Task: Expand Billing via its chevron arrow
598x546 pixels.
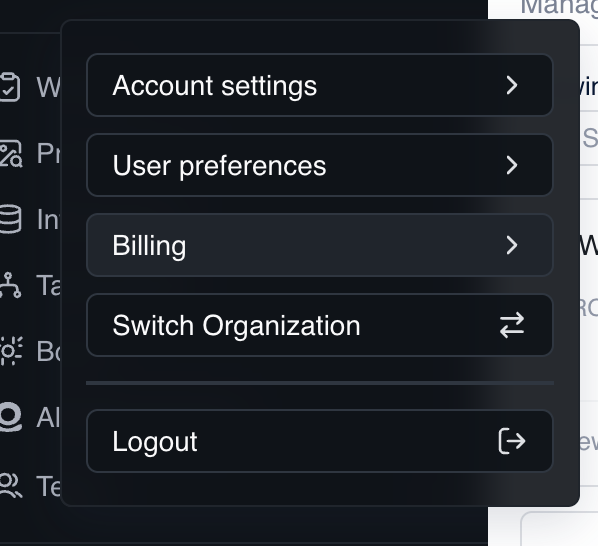Action: 512,245
